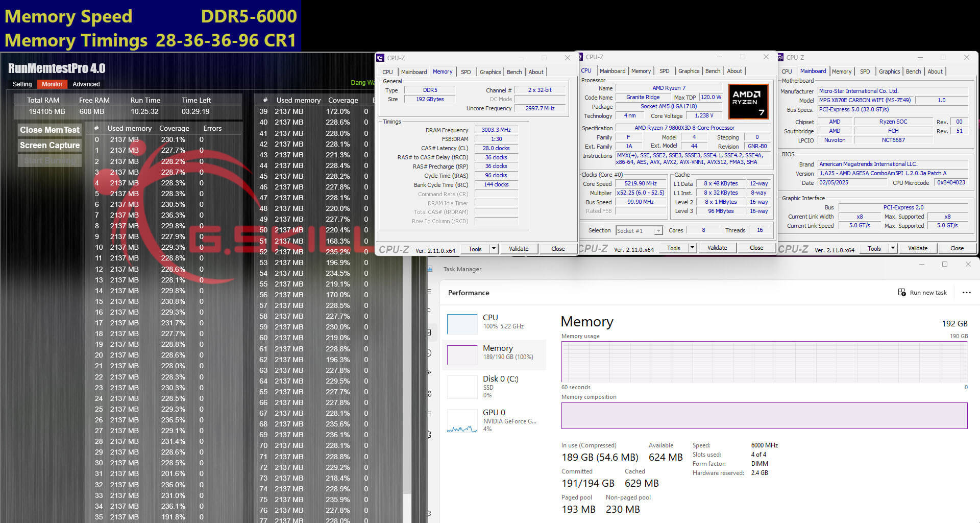Open Memory tab in middle CPU-Z window
This screenshot has height=523, width=980.
coord(641,71)
